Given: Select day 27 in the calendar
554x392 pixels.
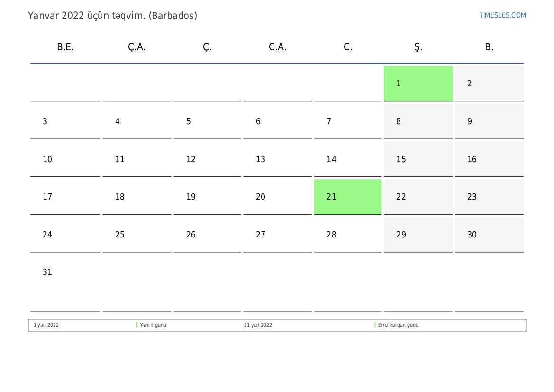Looking at the screenshot, I should pyautogui.click(x=261, y=235).
